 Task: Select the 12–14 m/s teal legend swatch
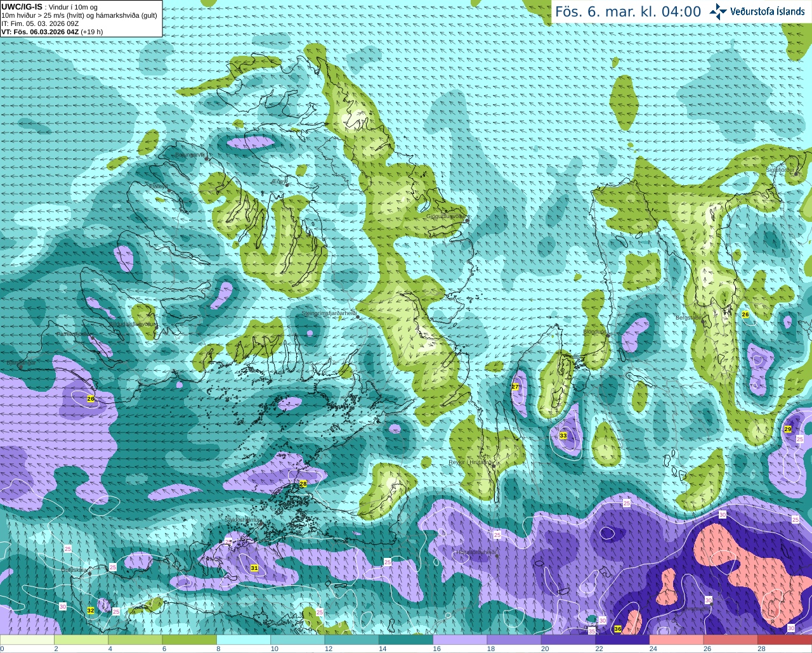click(352, 640)
